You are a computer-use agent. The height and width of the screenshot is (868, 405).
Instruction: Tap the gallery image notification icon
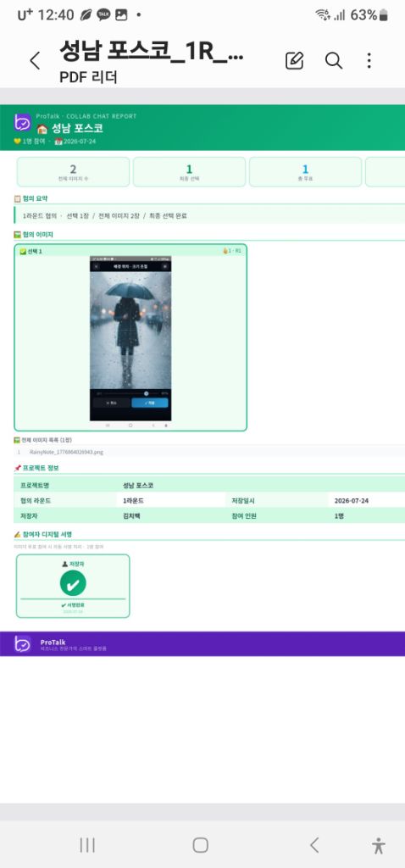[x=121, y=15]
